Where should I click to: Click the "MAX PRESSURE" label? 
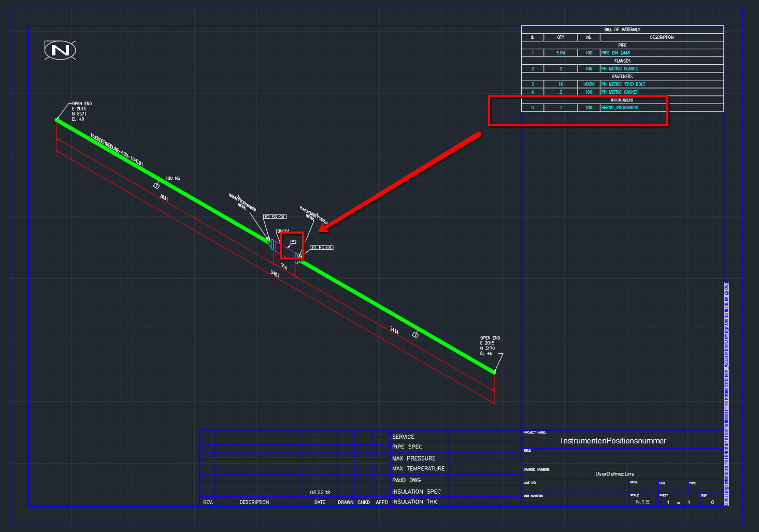413,458
